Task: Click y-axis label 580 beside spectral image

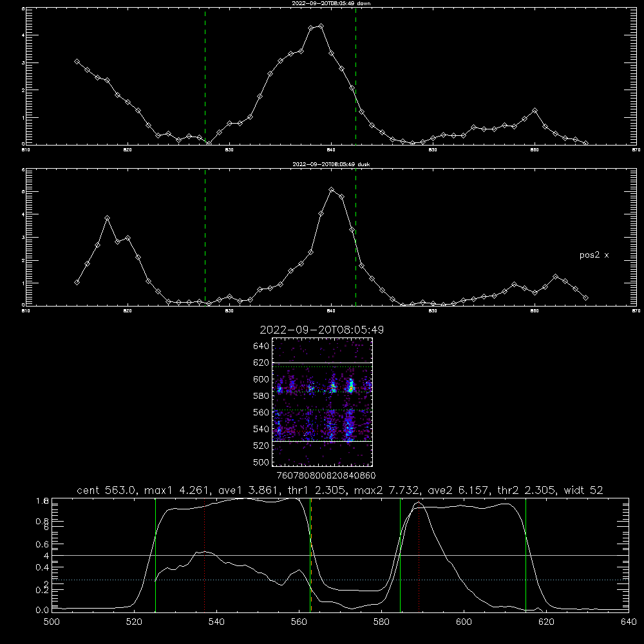Action: 261,396
